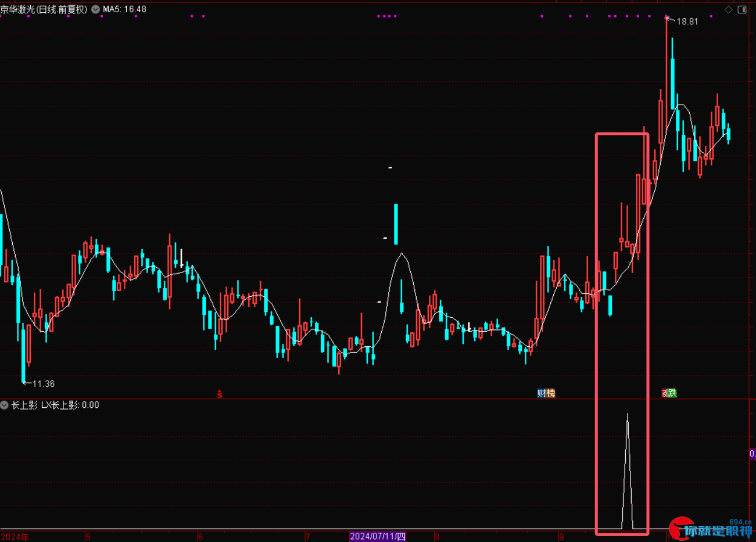Click the LX长上影: 0.00 indicator value
Image resolution: width=756 pixels, height=542 pixels.
click(70, 405)
